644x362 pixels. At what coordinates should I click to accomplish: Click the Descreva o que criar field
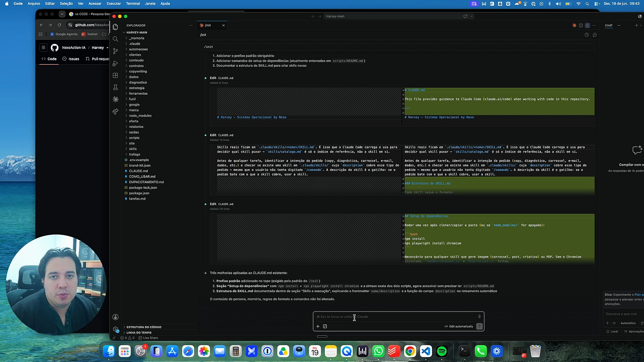pos(624,314)
